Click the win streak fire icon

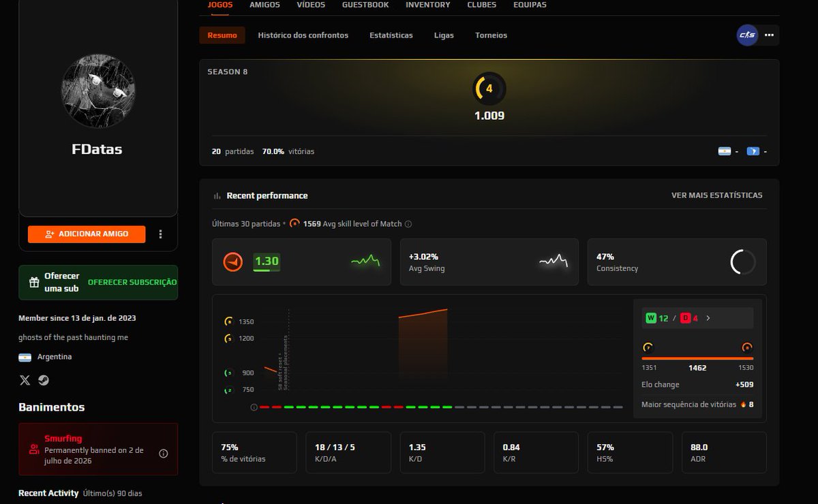743,405
